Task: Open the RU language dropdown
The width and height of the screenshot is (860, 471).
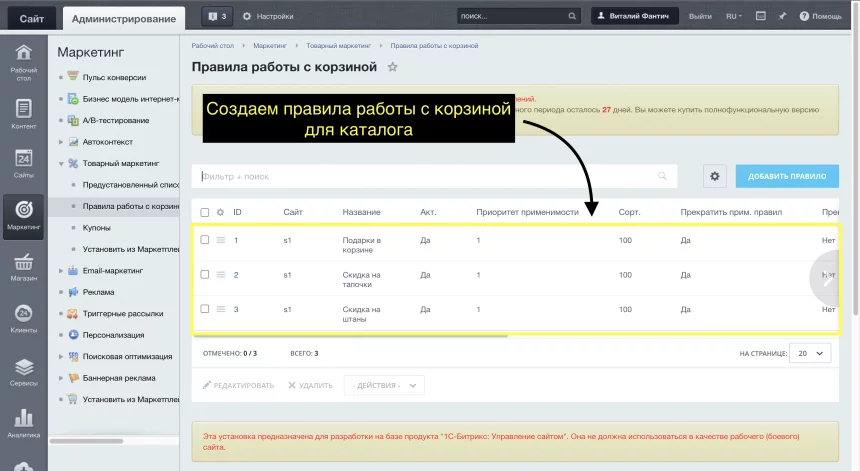Action: [733, 16]
